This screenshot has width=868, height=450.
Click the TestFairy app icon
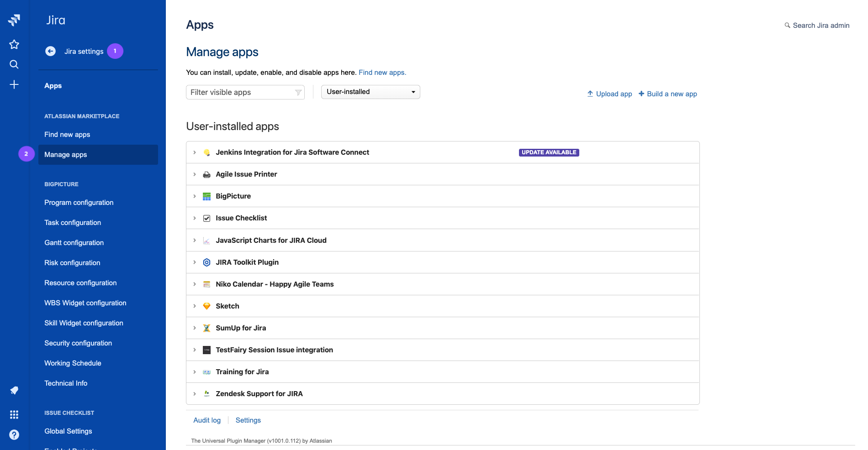(206, 350)
